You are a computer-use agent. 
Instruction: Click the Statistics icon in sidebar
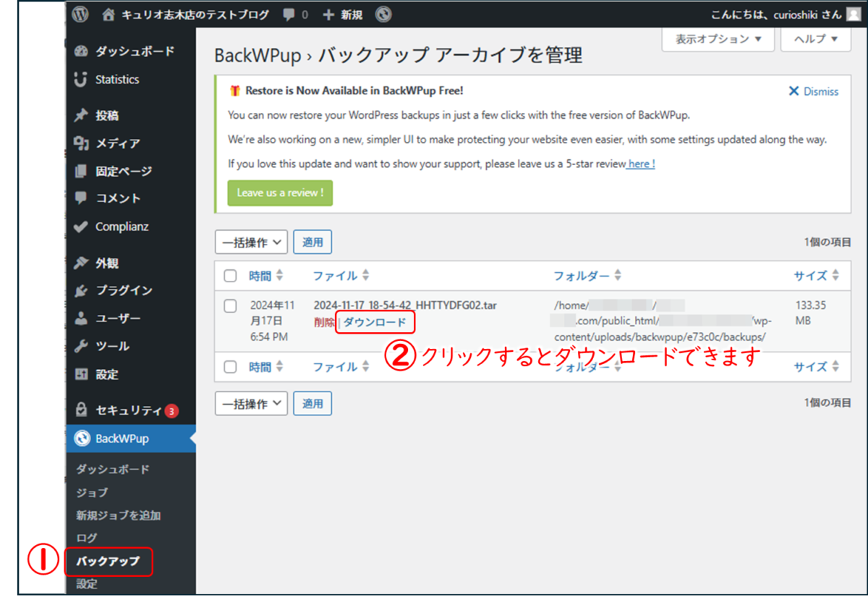pos(81,80)
